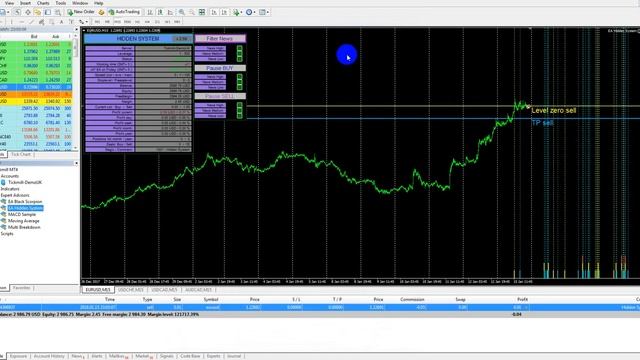Open the View menu

(x=9, y=3)
